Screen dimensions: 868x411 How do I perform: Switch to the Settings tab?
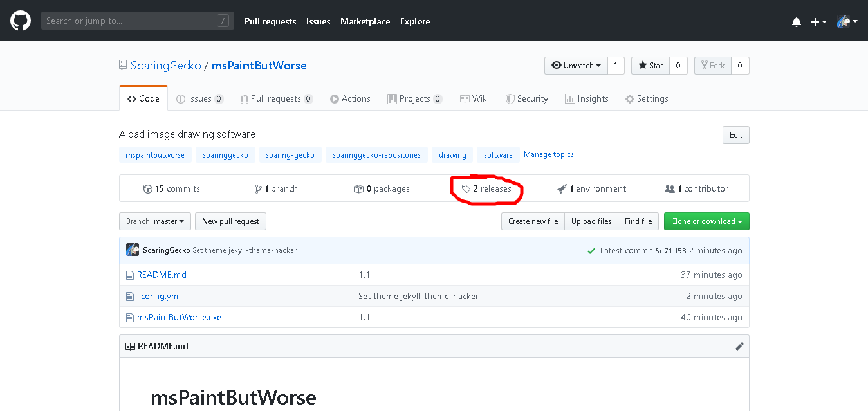pyautogui.click(x=647, y=98)
